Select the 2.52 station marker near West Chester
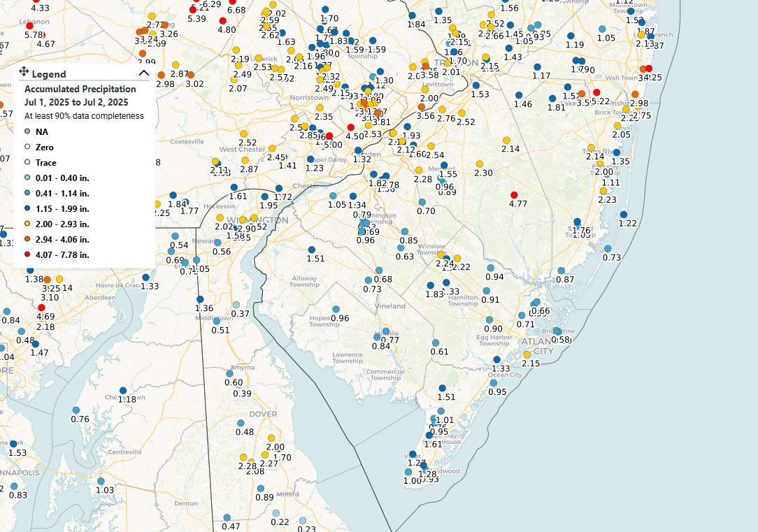 click(243, 134)
